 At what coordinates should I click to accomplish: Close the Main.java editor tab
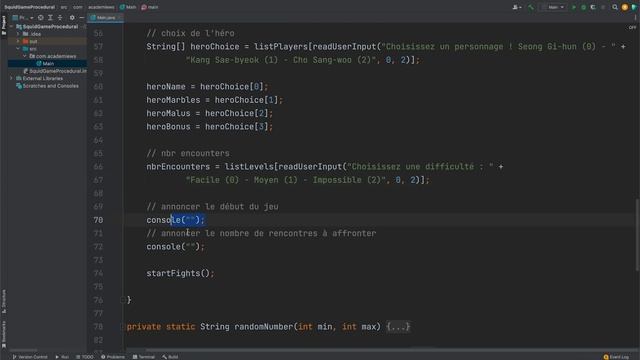119,18
